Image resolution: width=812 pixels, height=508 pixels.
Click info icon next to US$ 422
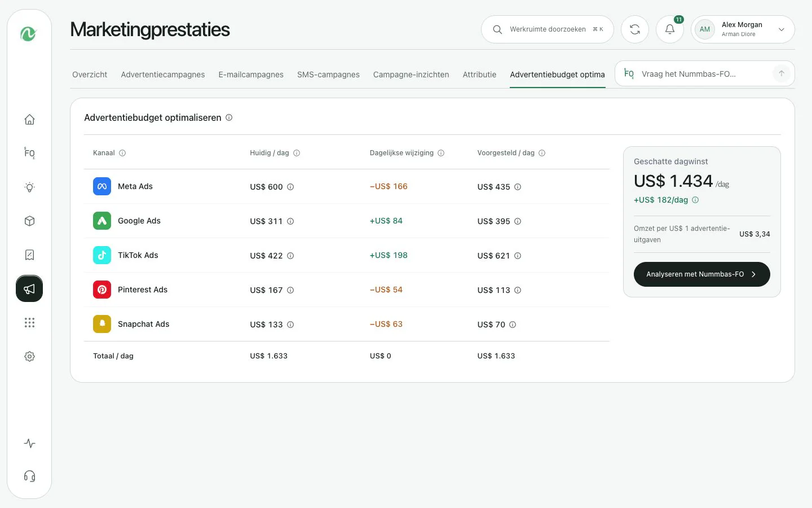290,256
